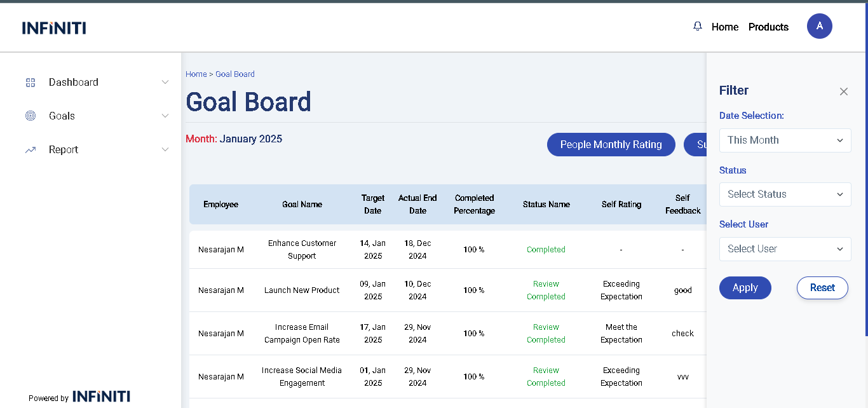Click the People Monthly Rating button

[x=611, y=145]
